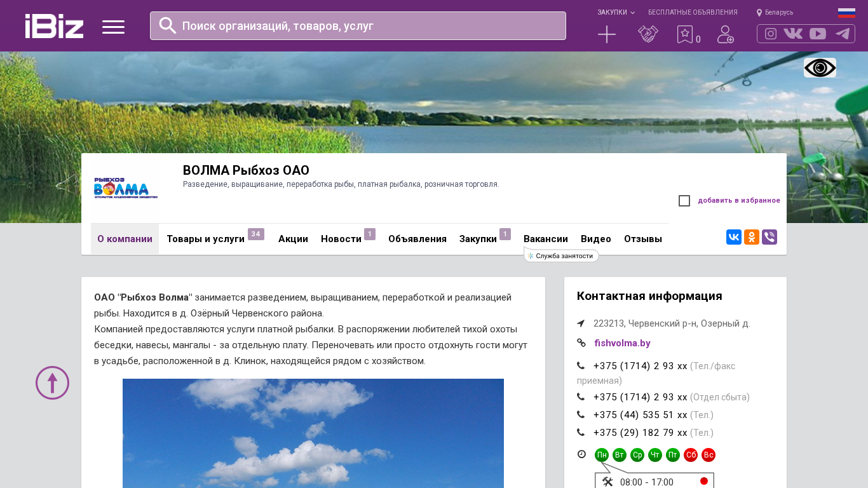Switch to the Отзывы tab
Screen dimensions: 868x488
click(643, 239)
